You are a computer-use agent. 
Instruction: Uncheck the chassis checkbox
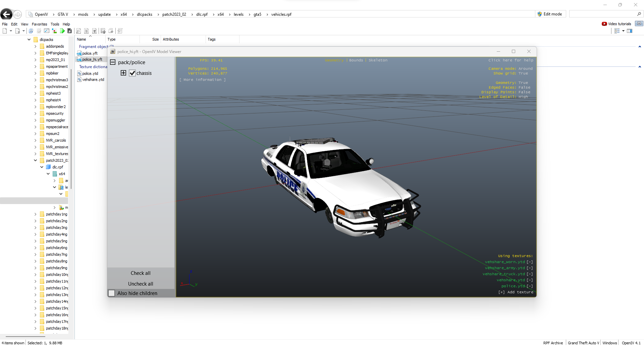[132, 73]
